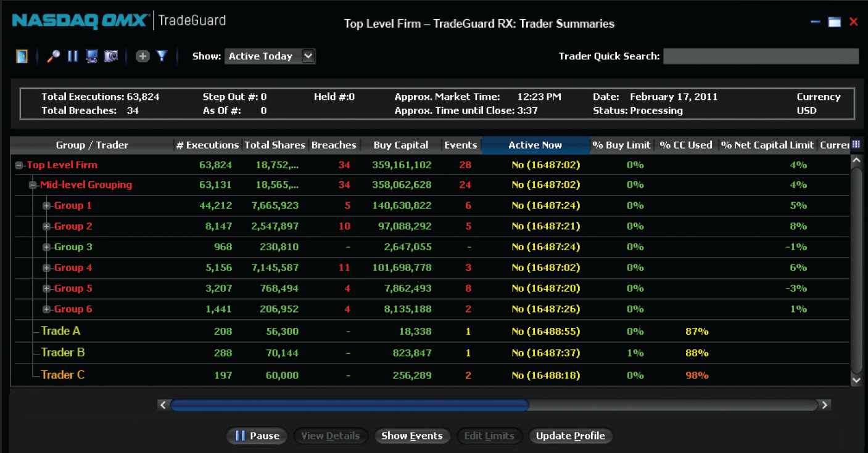Select the Top Level Firm row label

pyautogui.click(x=62, y=165)
